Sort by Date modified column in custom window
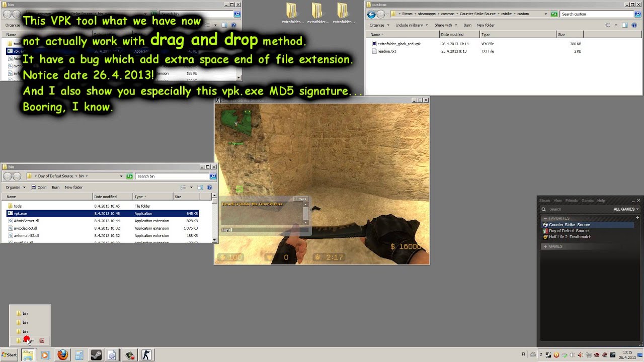Viewport: 644px width, 362px height. point(460,35)
